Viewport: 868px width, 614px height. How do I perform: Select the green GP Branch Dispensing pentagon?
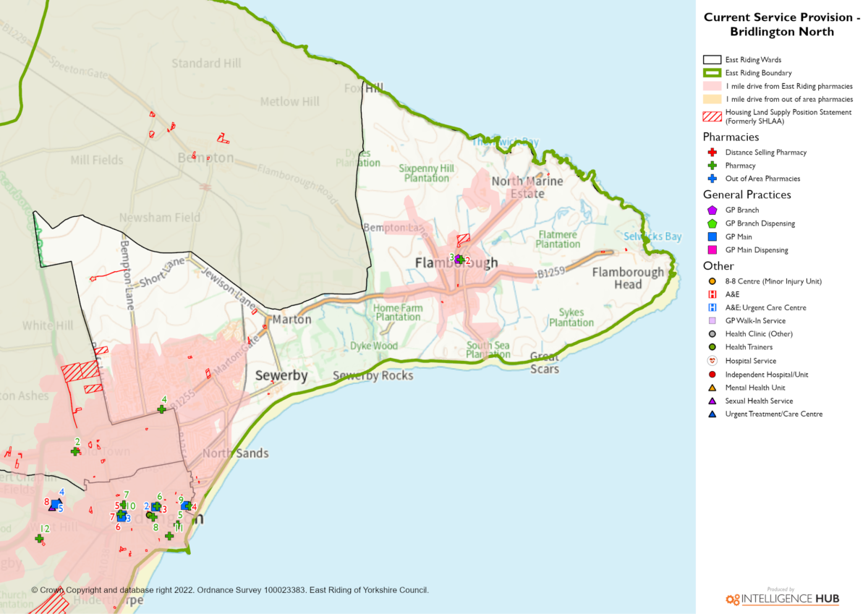(x=712, y=223)
